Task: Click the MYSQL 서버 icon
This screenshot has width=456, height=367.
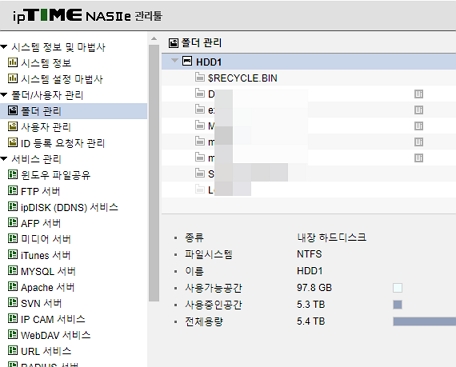Action: (x=13, y=271)
